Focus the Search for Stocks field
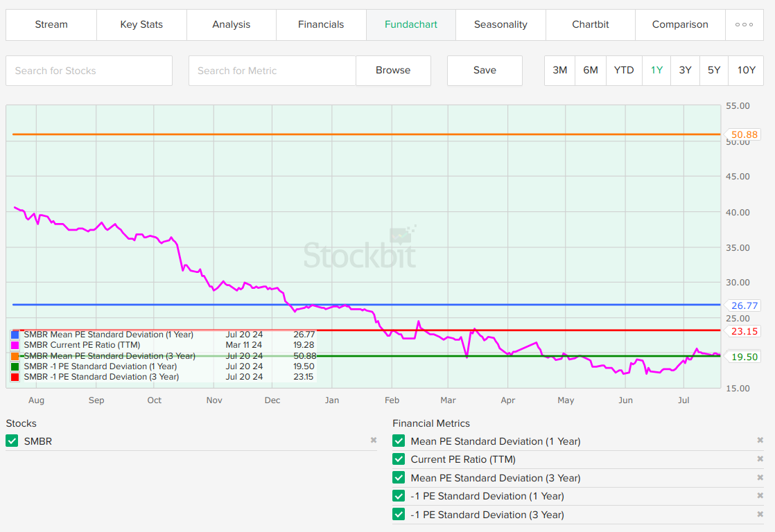This screenshot has height=532, width=775. point(89,71)
